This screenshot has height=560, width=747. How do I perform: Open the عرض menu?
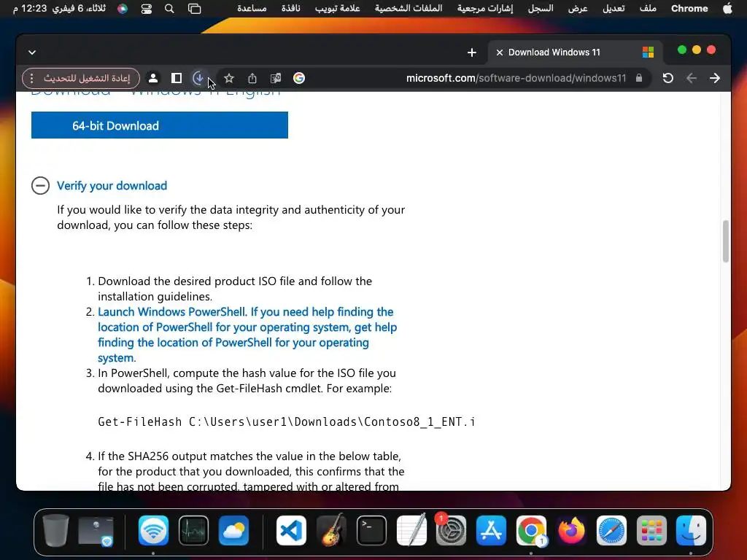click(x=578, y=9)
